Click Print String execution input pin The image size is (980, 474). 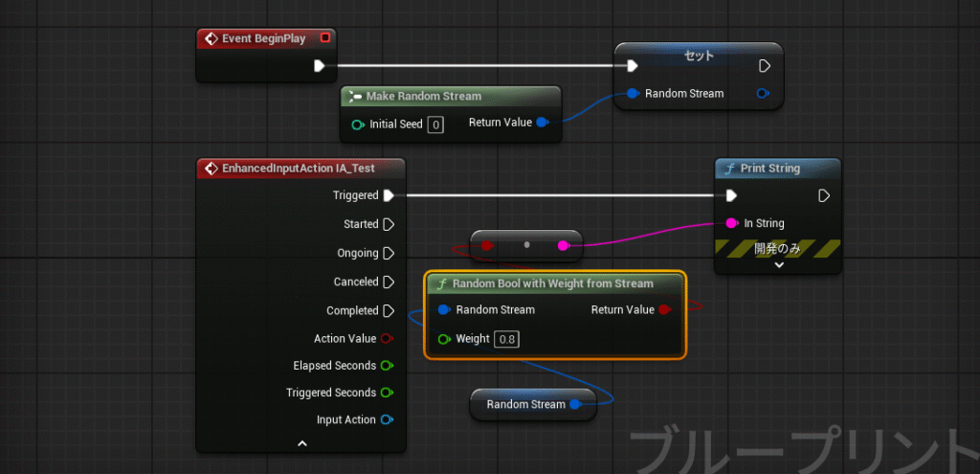pos(731,195)
